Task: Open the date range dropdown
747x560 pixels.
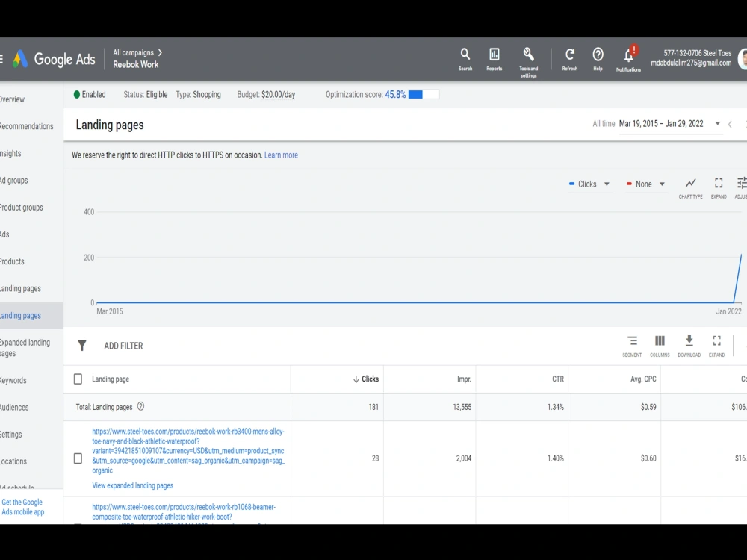Action: (669, 124)
